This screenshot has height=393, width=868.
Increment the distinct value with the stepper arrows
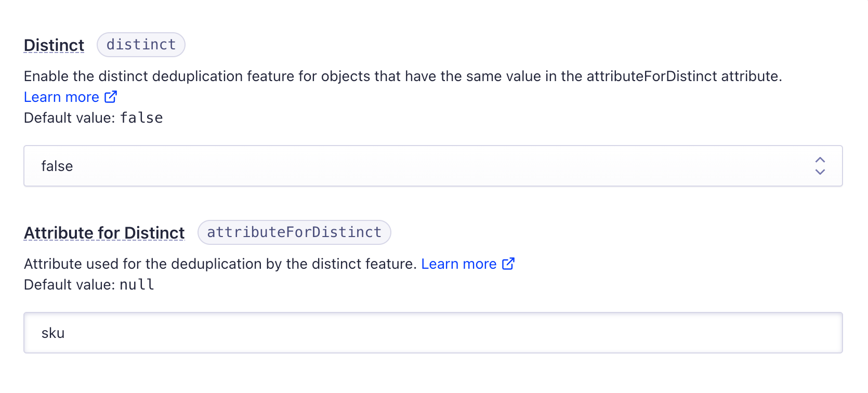(820, 159)
